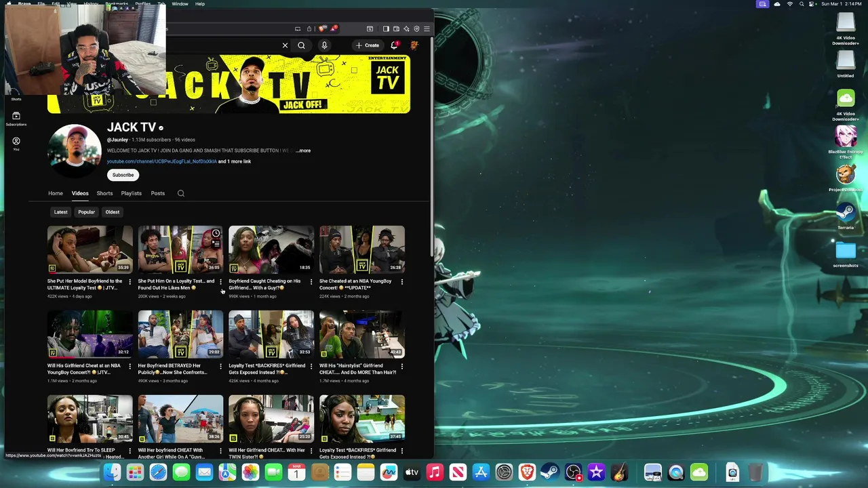Open options menu for ULTIMATE Loyalty Test video
868x488 pixels.
(x=130, y=282)
